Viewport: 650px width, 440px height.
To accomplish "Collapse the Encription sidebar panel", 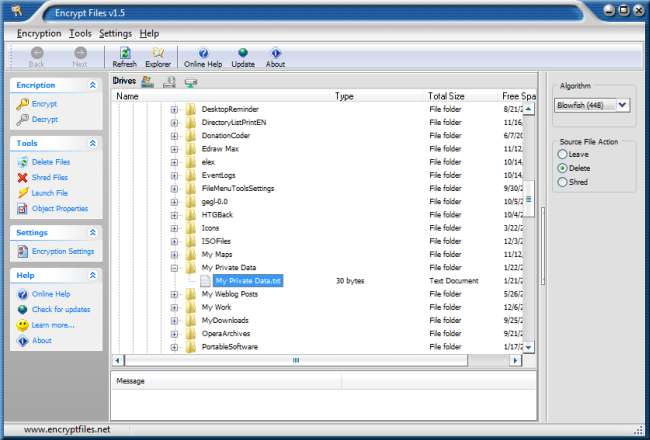I will tap(92, 85).
